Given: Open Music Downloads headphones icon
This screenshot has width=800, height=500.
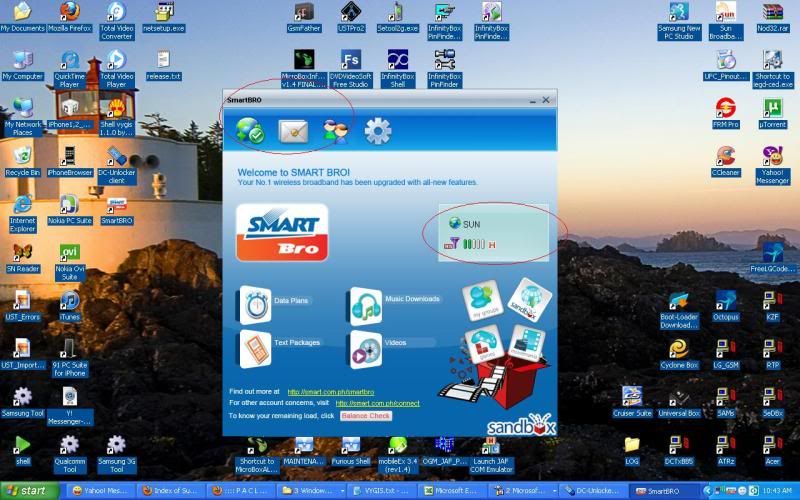Looking at the screenshot, I should (365, 306).
